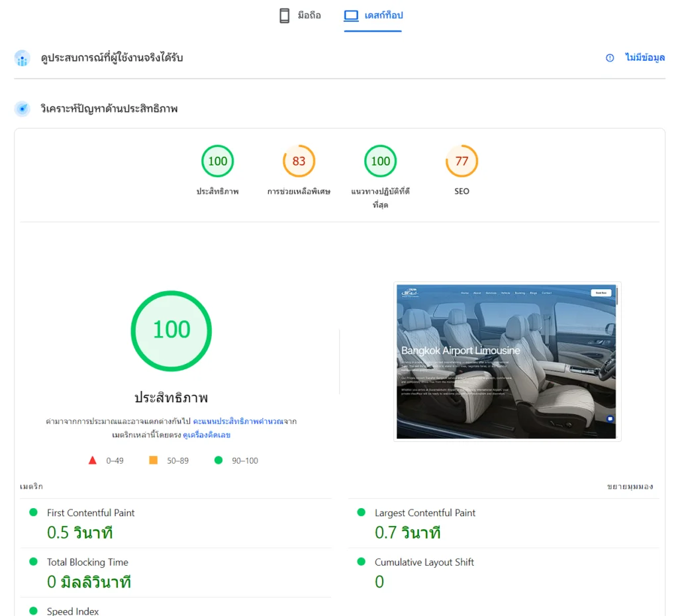Click the orange square 50–89 legend icon
Image resolution: width=678 pixels, height=616 pixels.
[x=154, y=460]
